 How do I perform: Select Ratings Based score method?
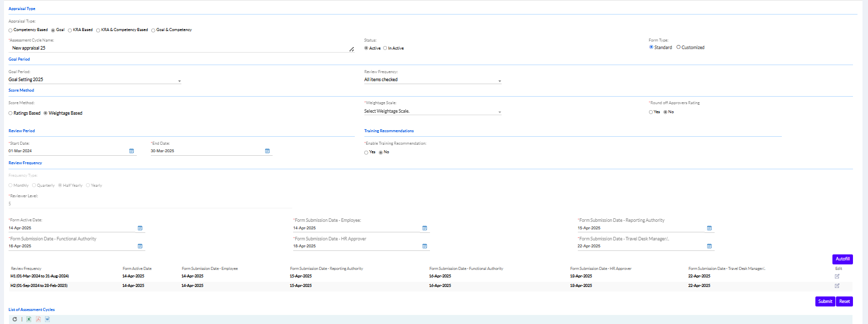click(11, 113)
